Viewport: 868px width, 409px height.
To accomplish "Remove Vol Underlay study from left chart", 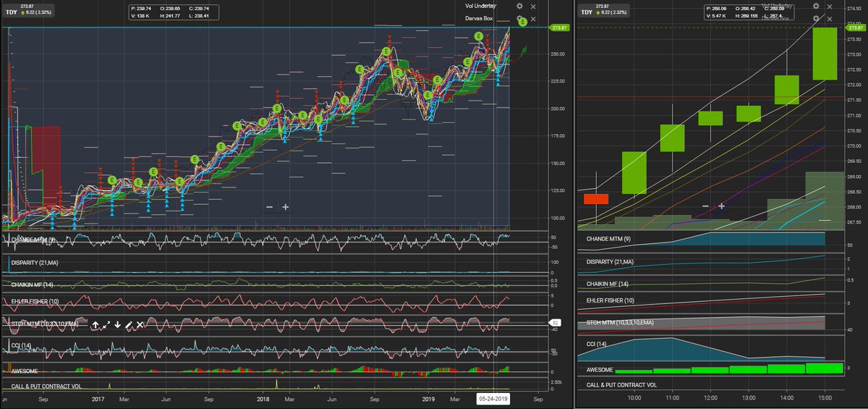I will coord(533,5).
